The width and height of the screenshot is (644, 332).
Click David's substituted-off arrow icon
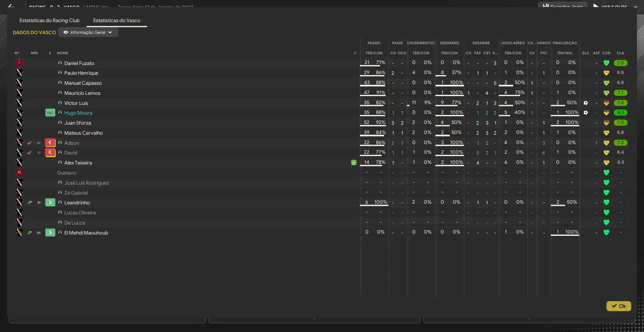[50, 152]
